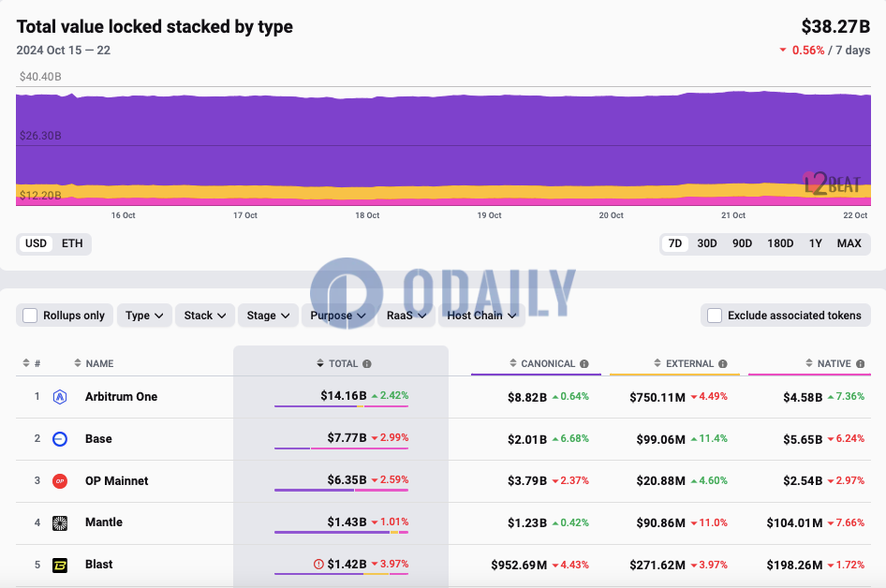Open the Stage filter dropdown
Screen dimensions: 886x588
pyautogui.click(x=268, y=316)
